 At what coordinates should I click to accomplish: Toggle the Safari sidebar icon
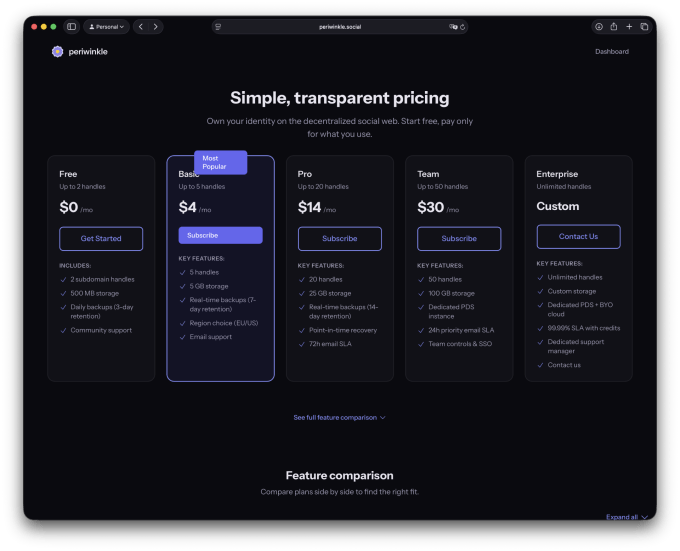click(x=72, y=27)
